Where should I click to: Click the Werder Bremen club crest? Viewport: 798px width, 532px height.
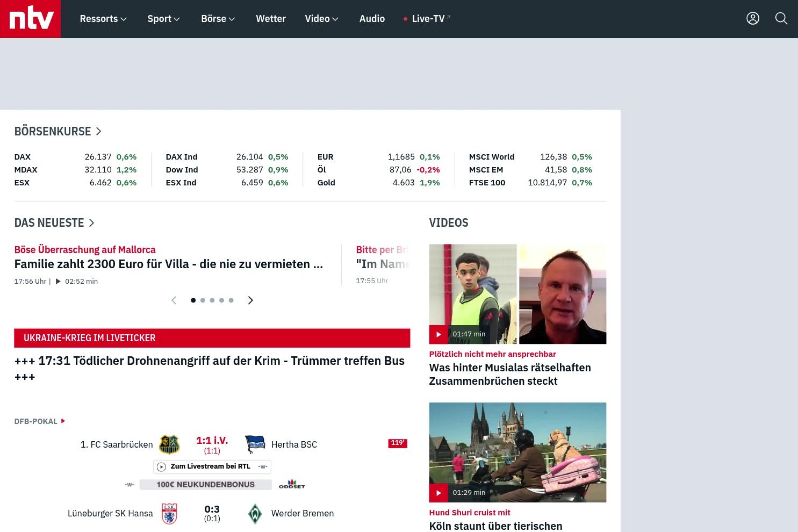[x=255, y=514]
